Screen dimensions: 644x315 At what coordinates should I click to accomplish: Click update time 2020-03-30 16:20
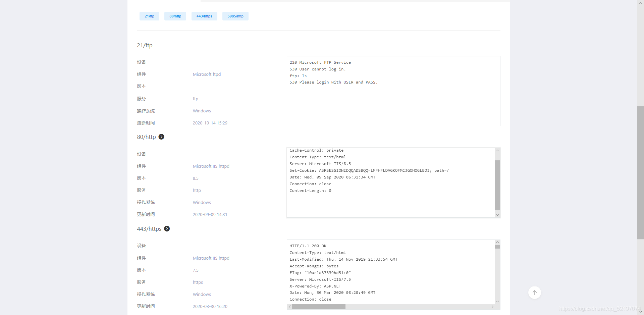tap(210, 307)
